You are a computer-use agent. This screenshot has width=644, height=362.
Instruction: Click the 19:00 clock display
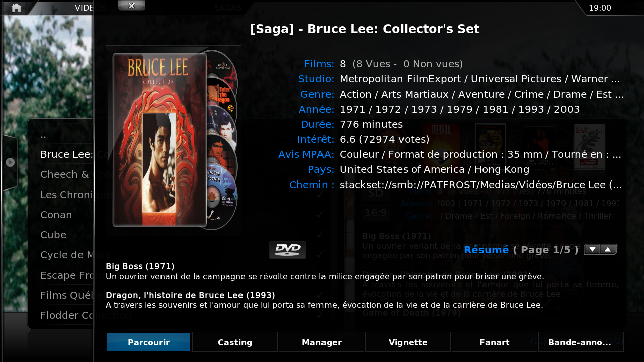pos(600,8)
